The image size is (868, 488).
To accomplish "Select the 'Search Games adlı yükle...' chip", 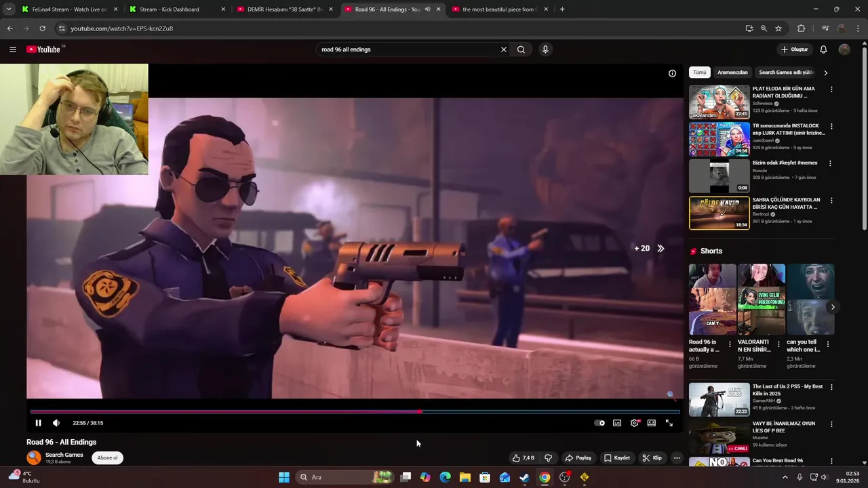I will tap(786, 73).
